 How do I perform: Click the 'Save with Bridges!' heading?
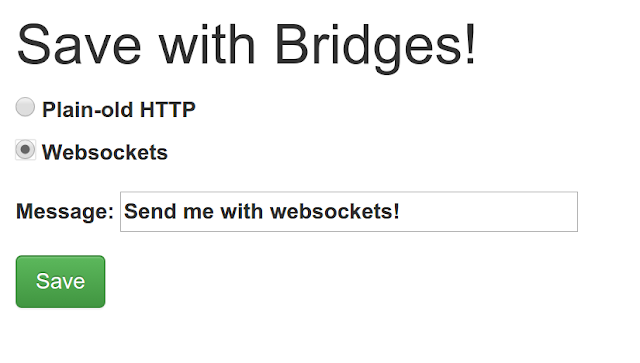coord(246,45)
